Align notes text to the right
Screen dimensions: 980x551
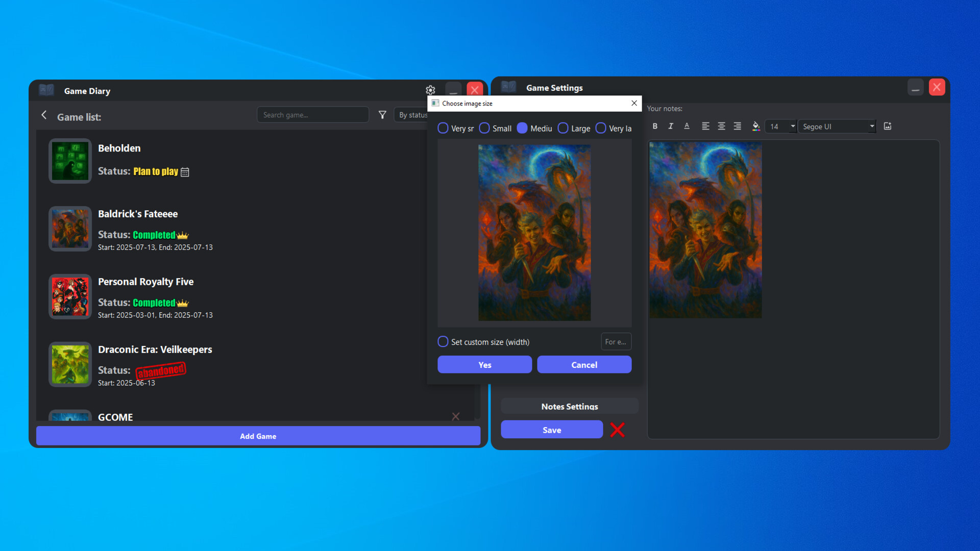click(x=737, y=126)
